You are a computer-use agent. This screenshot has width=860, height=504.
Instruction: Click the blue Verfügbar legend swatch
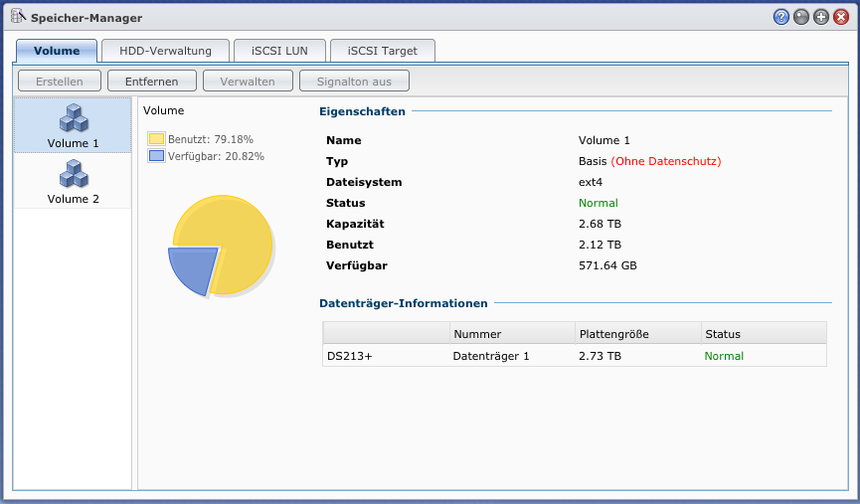click(156, 156)
